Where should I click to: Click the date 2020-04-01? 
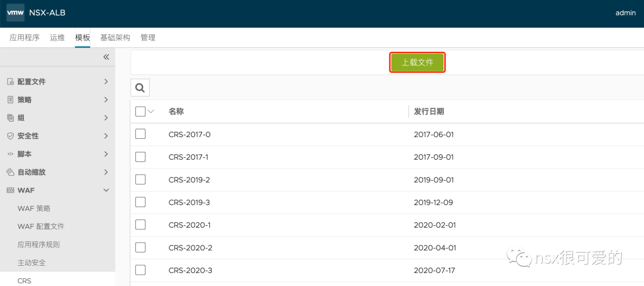tap(435, 248)
